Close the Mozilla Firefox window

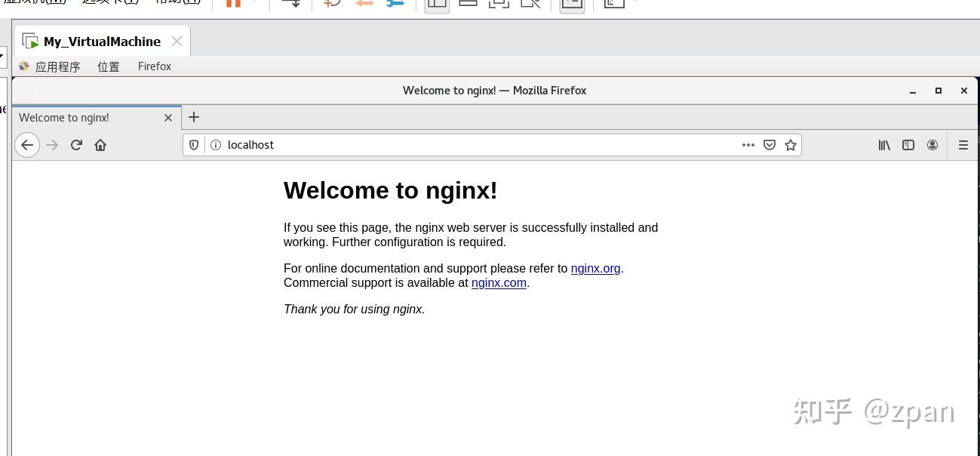[964, 91]
